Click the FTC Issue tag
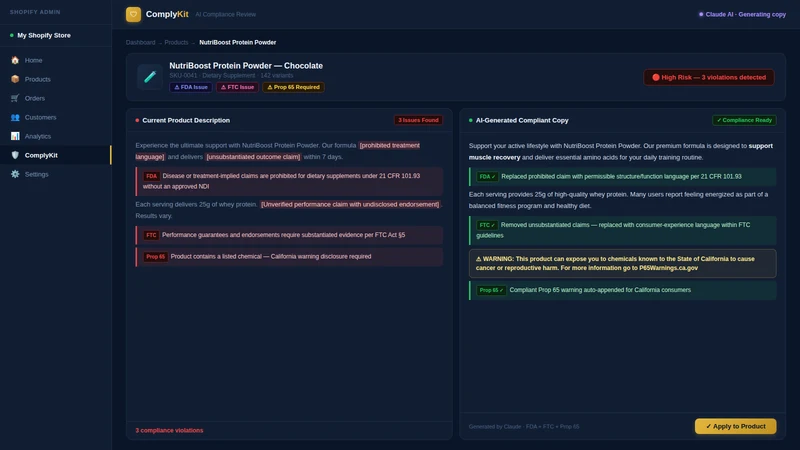 [x=237, y=87]
